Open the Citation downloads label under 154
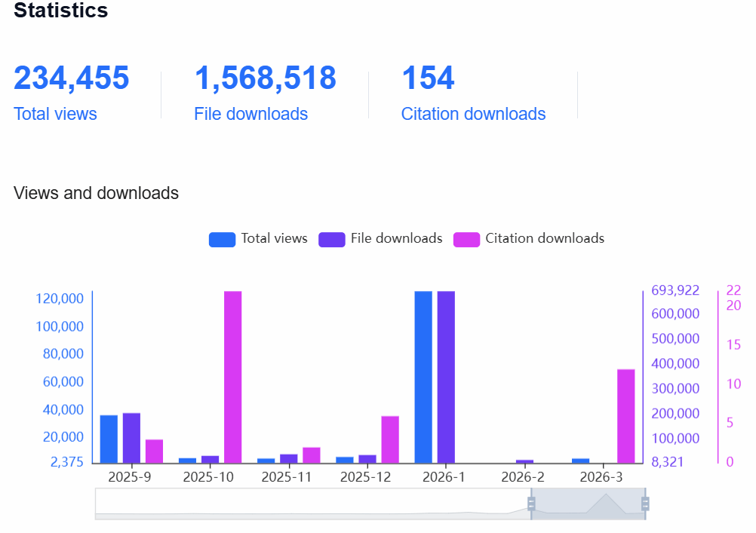Screen dimensions: 756x533 (x=473, y=114)
